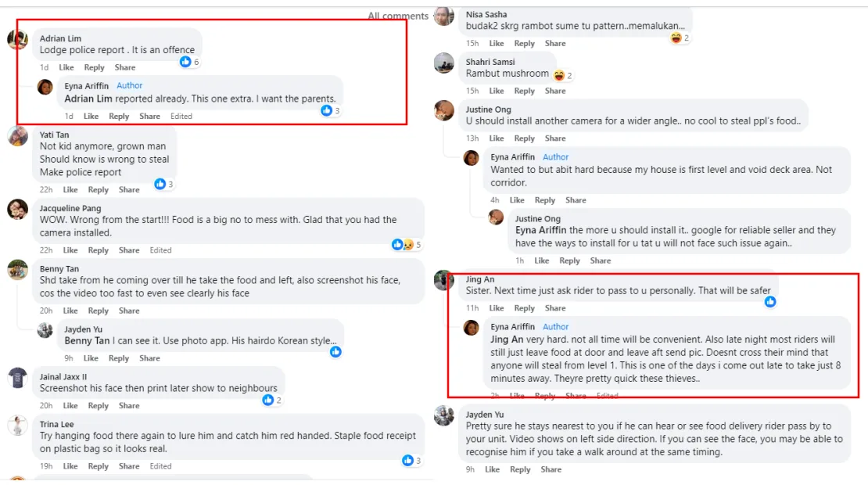Viewport: 868px width, 485px height.
Task: Click Yati Tan's profile avatar
Action: (18, 136)
